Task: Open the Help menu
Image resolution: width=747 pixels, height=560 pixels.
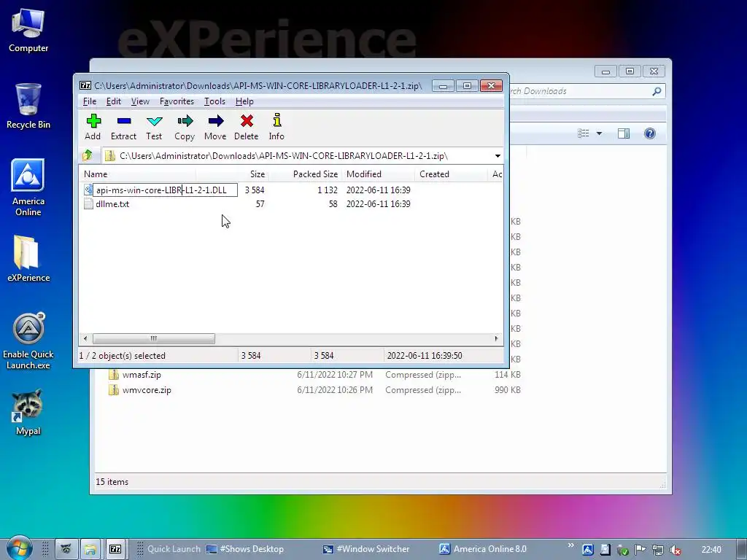Action: 244,101
